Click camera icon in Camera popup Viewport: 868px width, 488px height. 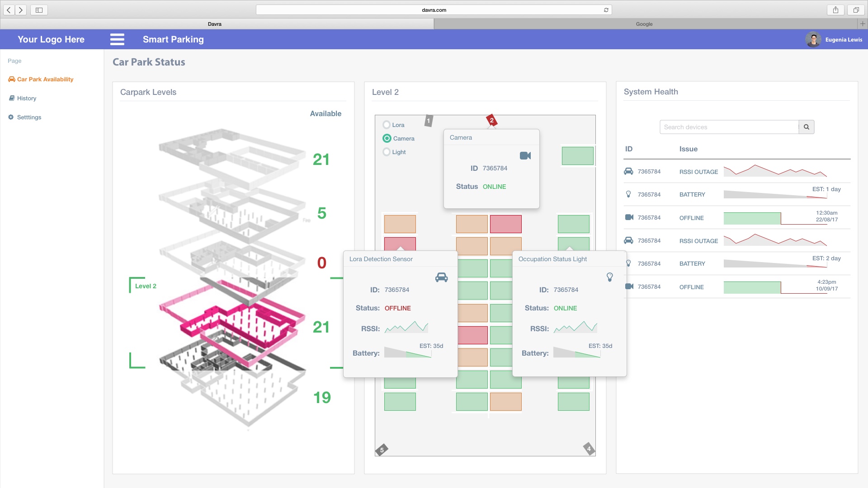point(525,155)
